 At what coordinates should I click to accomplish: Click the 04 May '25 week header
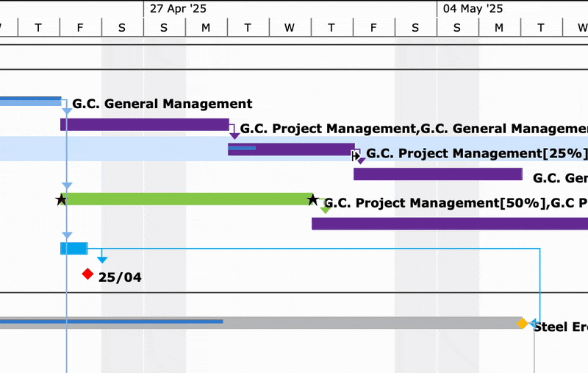(473, 9)
